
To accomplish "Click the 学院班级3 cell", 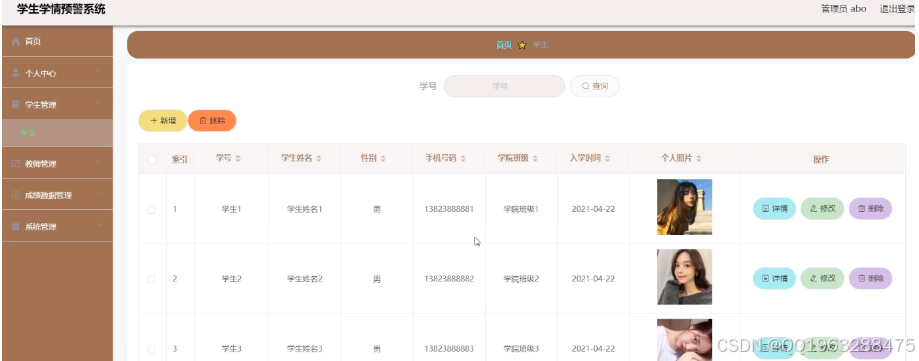I will click(521, 349).
